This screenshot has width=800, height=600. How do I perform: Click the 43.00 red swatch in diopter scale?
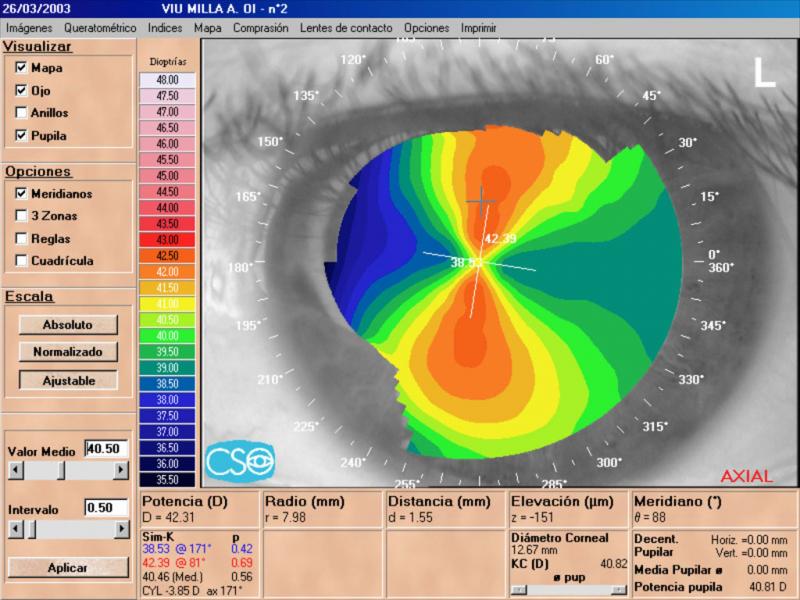coord(167,240)
